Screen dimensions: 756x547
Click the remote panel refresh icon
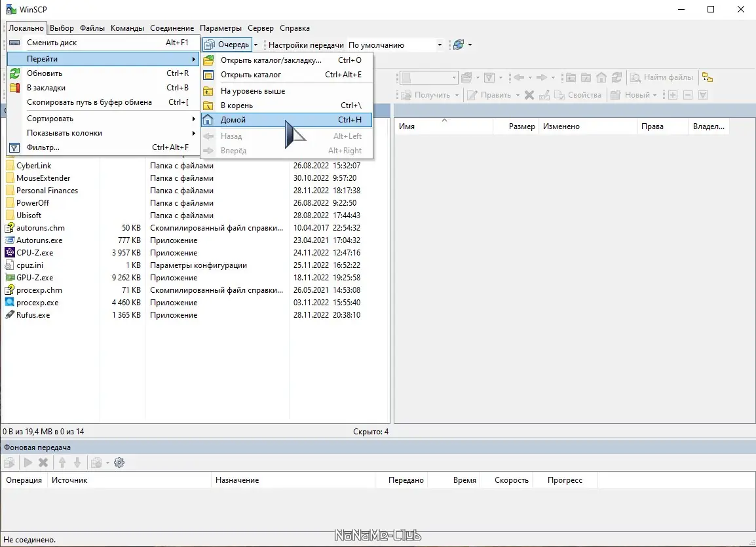point(616,77)
